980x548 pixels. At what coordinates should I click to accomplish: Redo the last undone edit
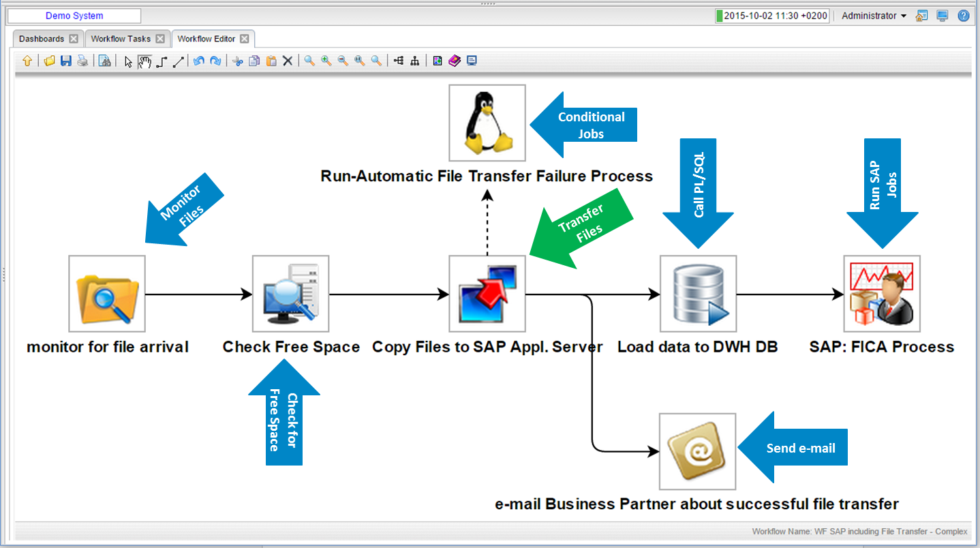[215, 61]
